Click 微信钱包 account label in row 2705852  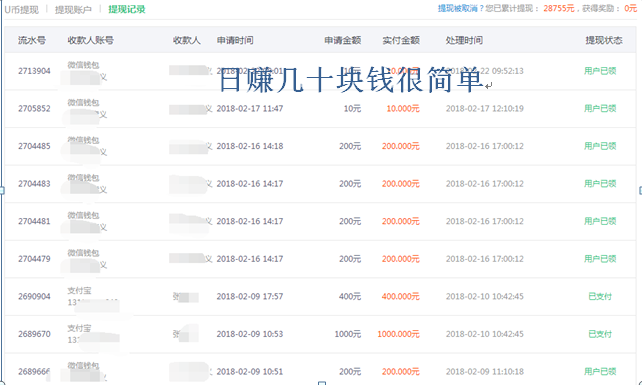click(x=83, y=102)
